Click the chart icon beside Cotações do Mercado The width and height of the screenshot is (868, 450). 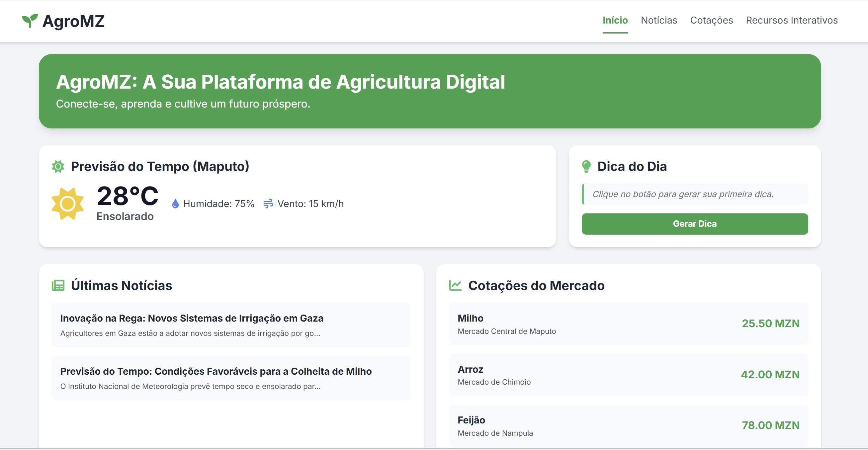pyautogui.click(x=456, y=285)
